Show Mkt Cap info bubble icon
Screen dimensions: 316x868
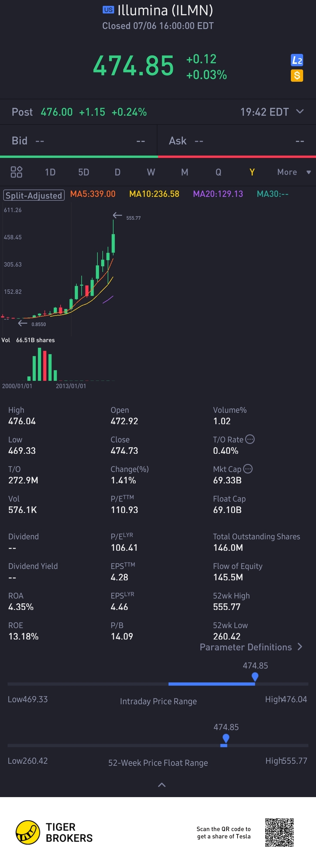(x=248, y=469)
